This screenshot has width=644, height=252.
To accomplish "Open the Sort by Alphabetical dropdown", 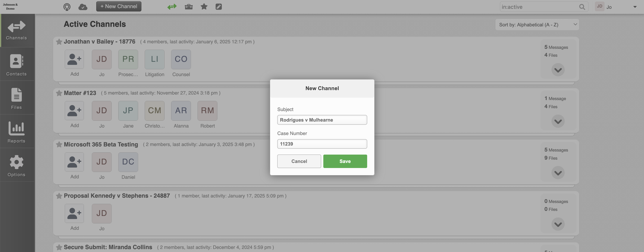I will [x=537, y=24].
